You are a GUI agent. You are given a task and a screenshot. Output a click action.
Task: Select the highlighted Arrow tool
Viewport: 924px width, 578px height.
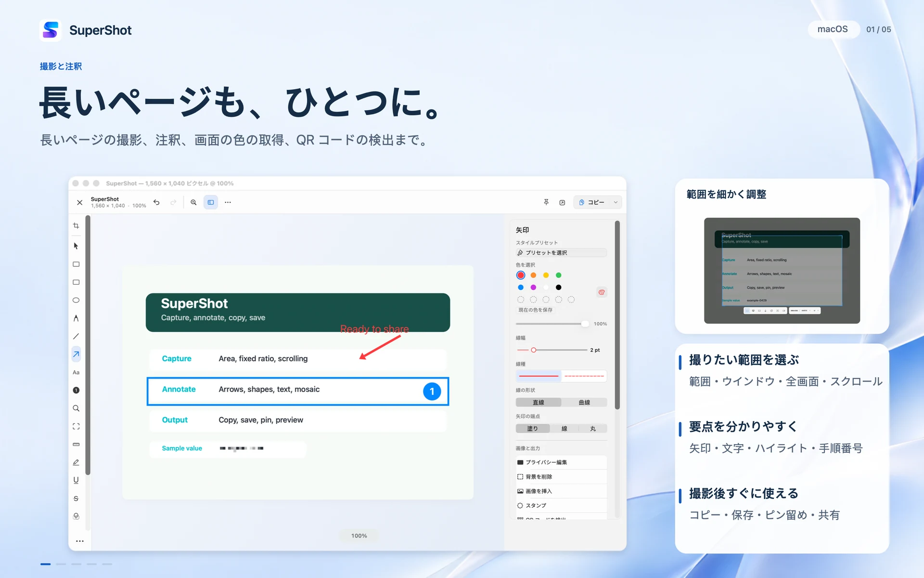(76, 355)
